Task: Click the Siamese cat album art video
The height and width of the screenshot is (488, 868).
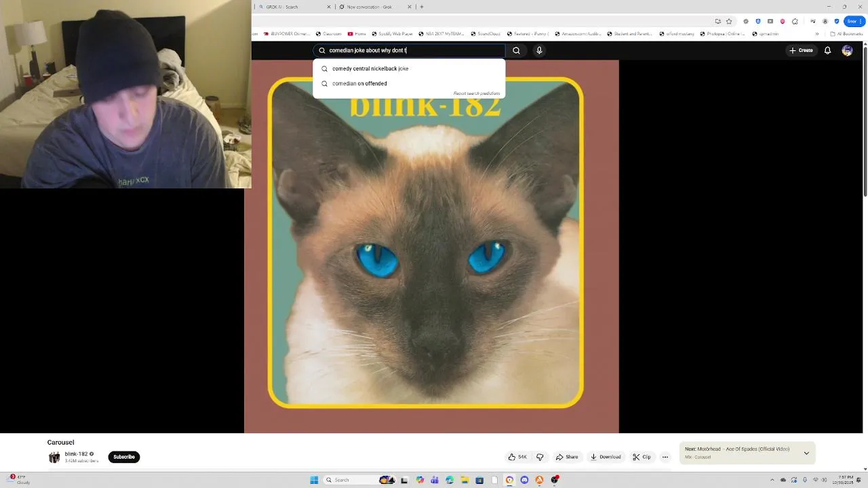Action: click(431, 246)
